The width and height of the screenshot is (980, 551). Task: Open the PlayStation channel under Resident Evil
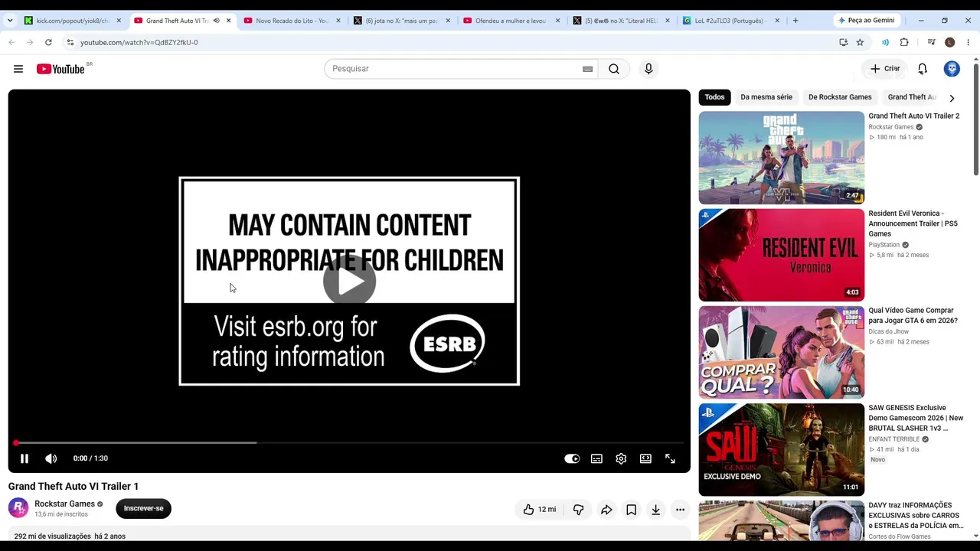(x=884, y=245)
